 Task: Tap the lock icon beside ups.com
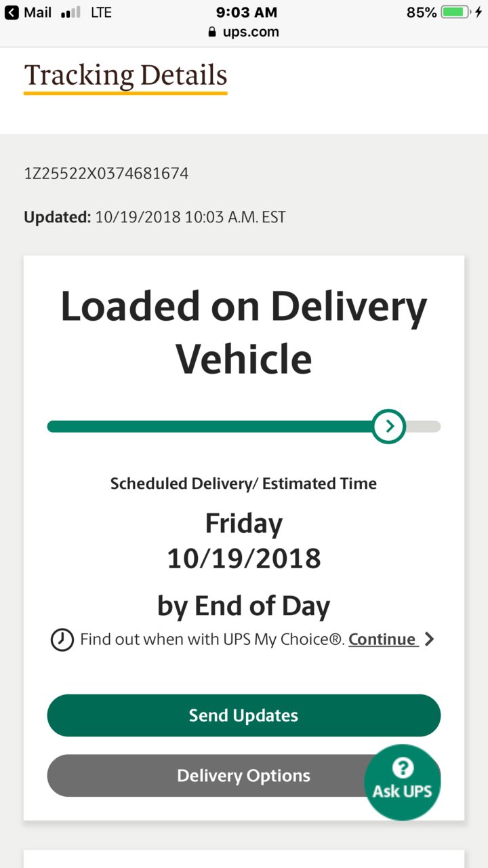pos(212,32)
